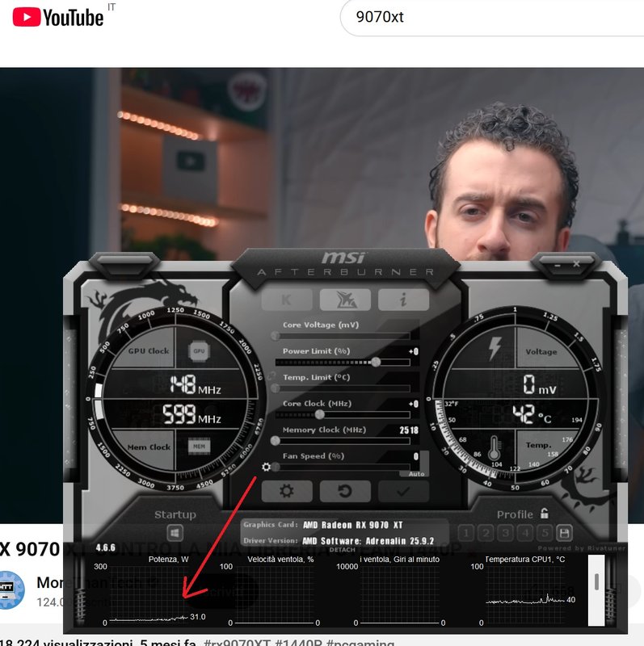644x646 pixels.
Task: Open the Kombustor K button
Action: tap(287, 300)
